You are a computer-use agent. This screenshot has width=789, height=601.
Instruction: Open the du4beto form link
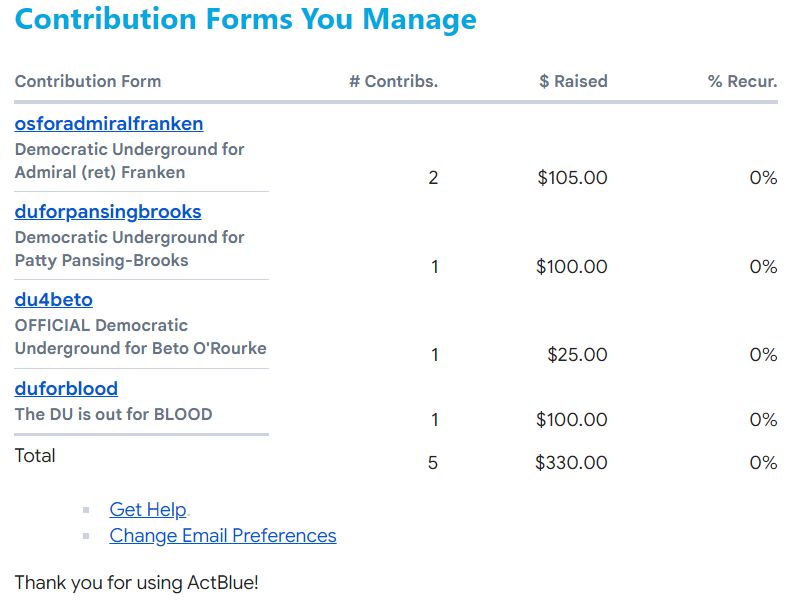pyautogui.click(x=53, y=300)
